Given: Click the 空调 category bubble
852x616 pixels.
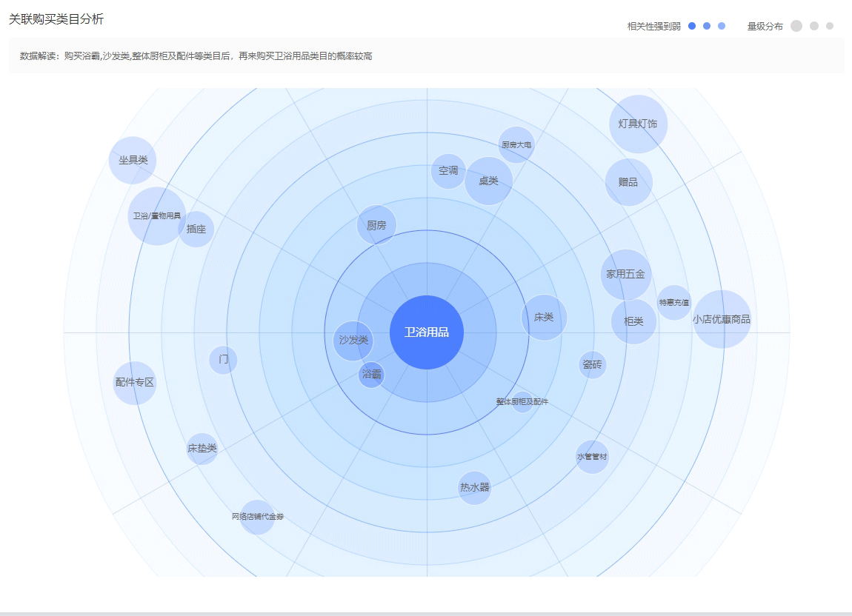Looking at the screenshot, I should [448, 171].
